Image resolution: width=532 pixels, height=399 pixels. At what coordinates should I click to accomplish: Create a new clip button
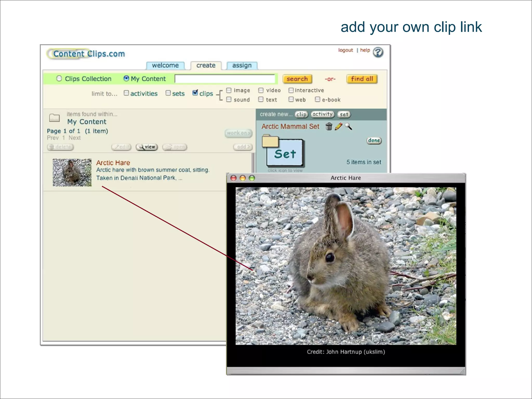[x=301, y=114]
